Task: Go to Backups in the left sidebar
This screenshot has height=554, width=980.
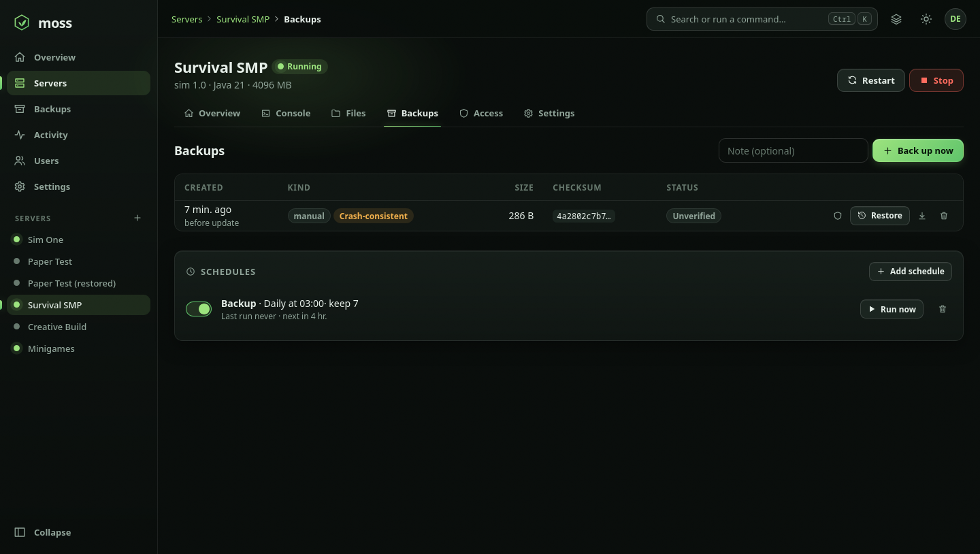Action: [x=78, y=109]
